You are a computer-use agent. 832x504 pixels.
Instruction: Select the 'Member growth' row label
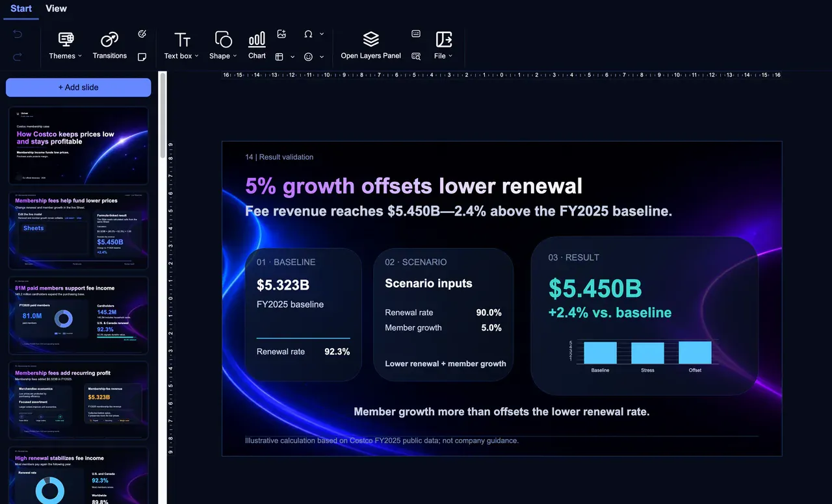pyautogui.click(x=413, y=328)
